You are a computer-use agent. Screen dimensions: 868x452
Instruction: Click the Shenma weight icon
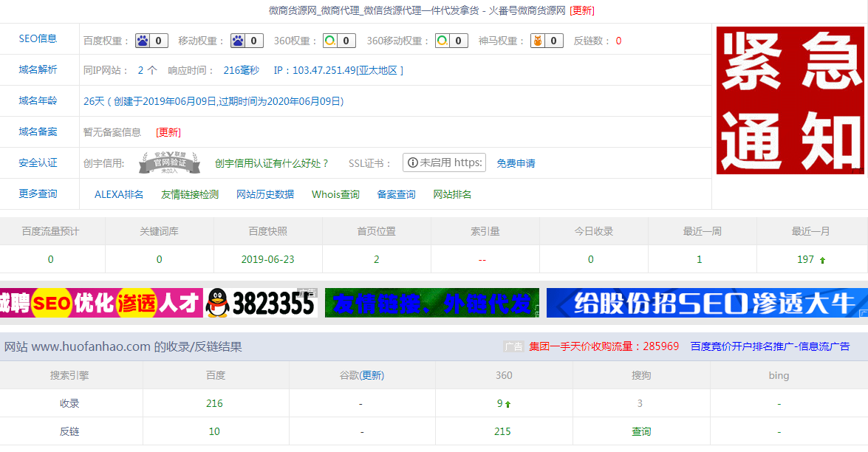(538, 41)
